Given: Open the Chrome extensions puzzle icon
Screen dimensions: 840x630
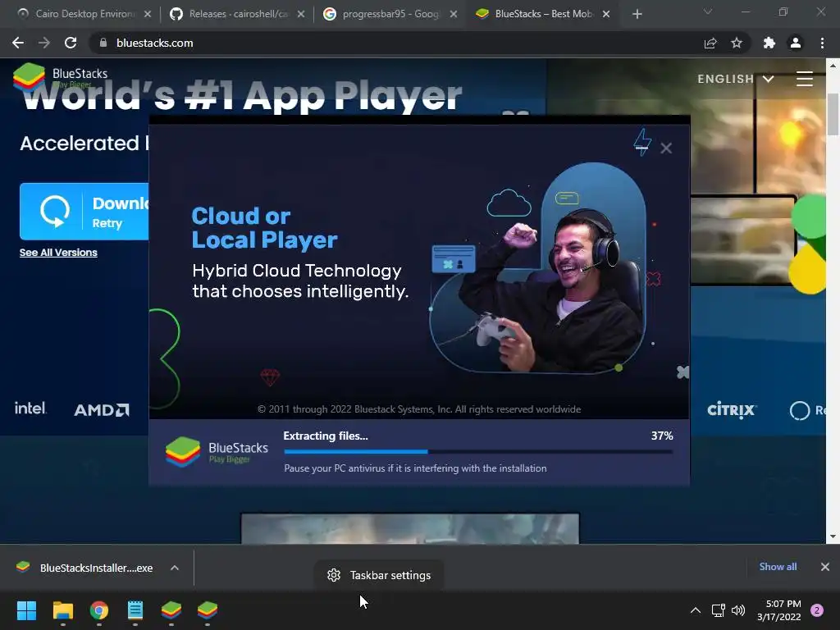Looking at the screenshot, I should pos(769,43).
